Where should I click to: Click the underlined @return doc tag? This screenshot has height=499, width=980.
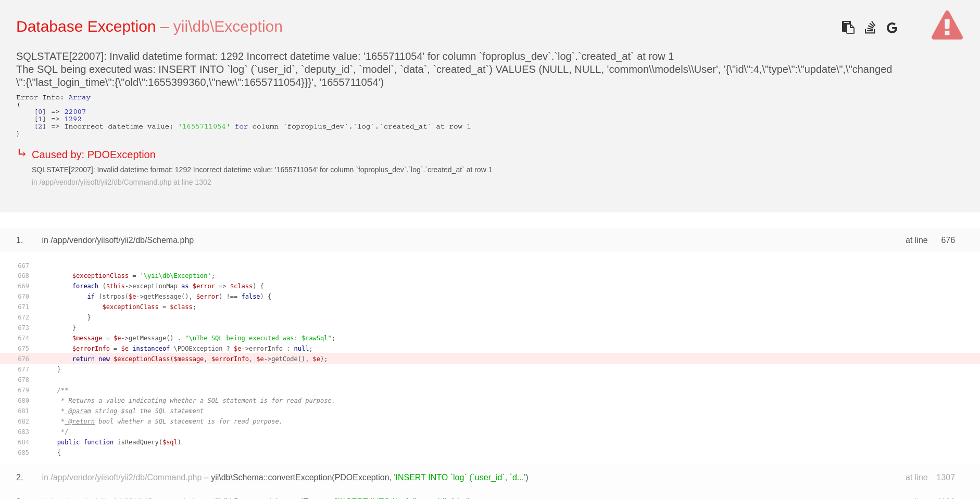[x=81, y=421]
